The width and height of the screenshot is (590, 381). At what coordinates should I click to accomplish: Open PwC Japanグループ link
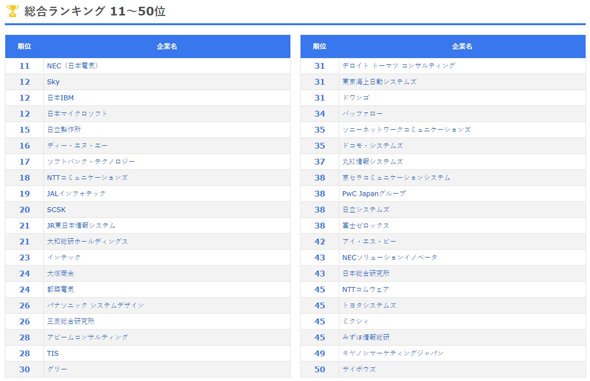point(374,193)
